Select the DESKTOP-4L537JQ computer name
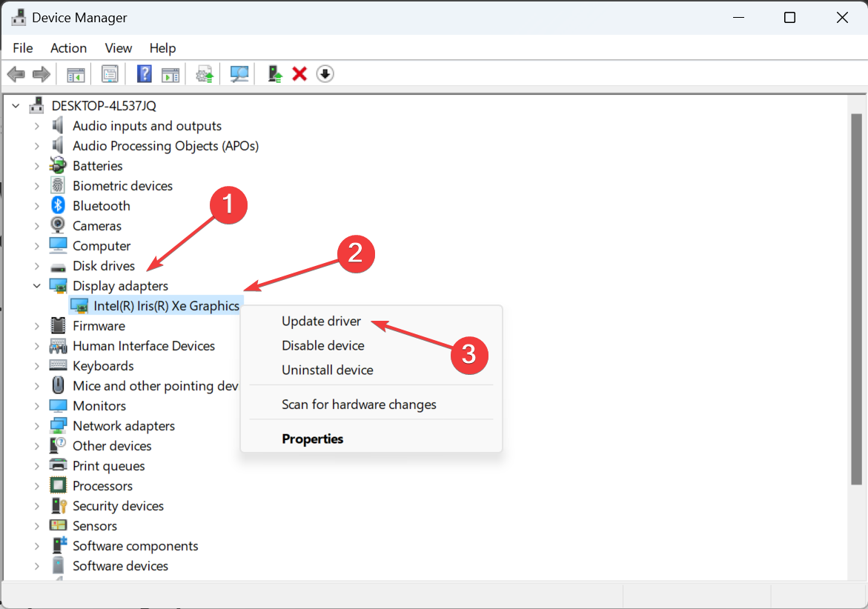The width and height of the screenshot is (868, 609). [x=104, y=105]
